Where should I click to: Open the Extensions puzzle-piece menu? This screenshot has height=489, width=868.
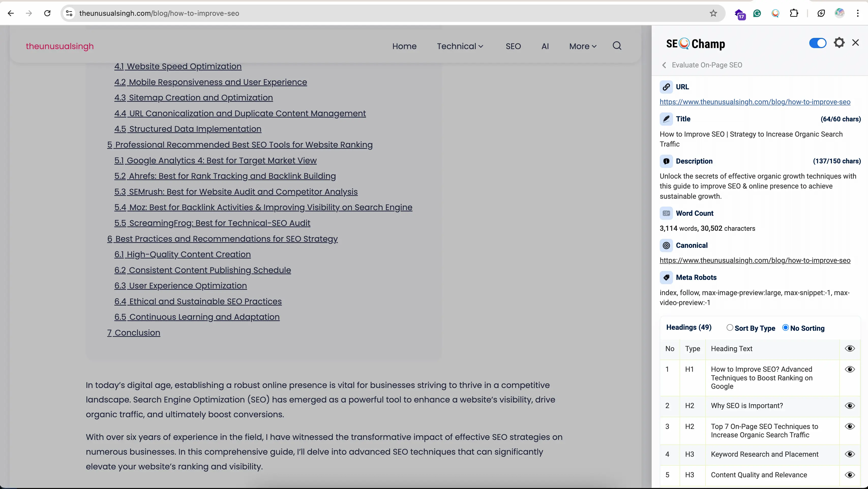794,13
